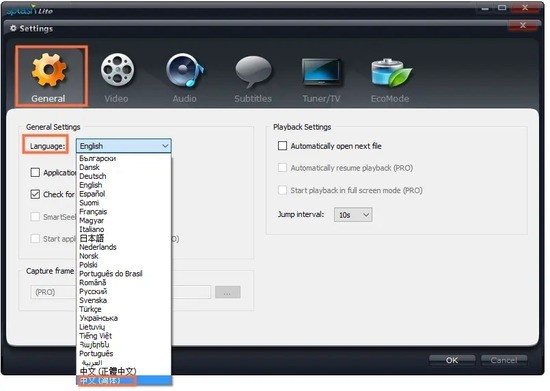550x391 pixels.
Task: Open the Jump interval 10s dropdown
Action: coord(353,215)
